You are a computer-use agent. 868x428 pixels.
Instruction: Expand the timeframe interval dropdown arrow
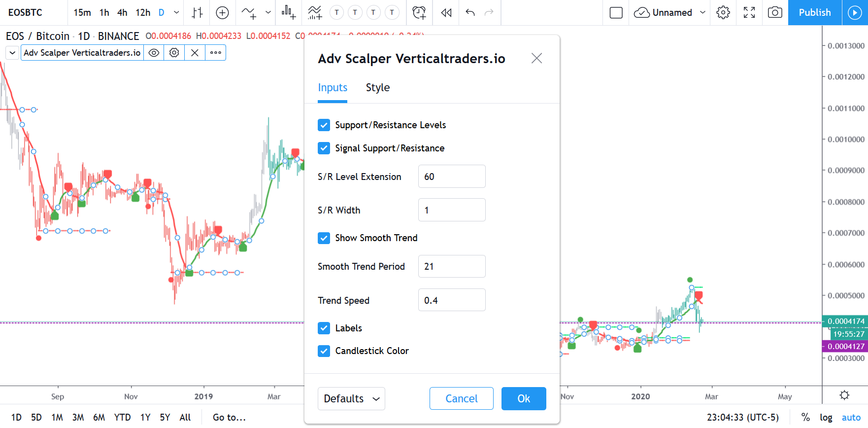[176, 13]
